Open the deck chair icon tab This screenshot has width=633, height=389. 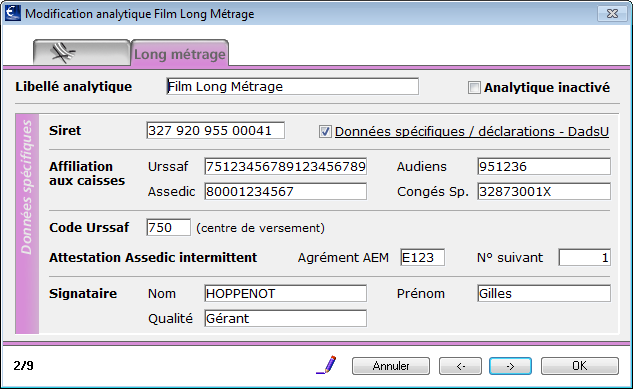pos(82,52)
